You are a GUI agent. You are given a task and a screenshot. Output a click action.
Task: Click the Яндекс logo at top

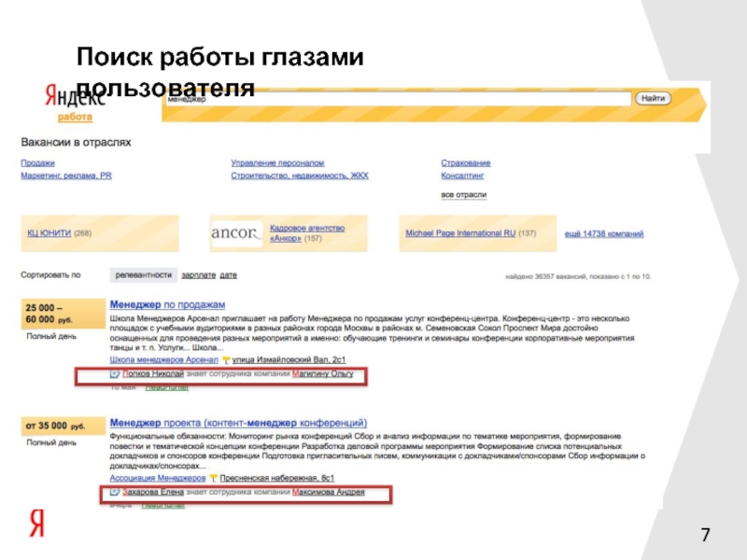coord(75,95)
